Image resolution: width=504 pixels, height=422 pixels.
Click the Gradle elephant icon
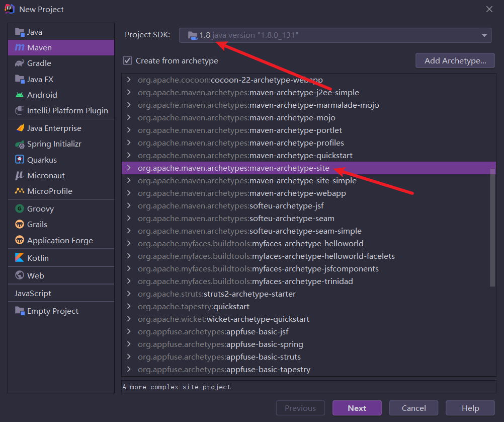pyautogui.click(x=20, y=63)
